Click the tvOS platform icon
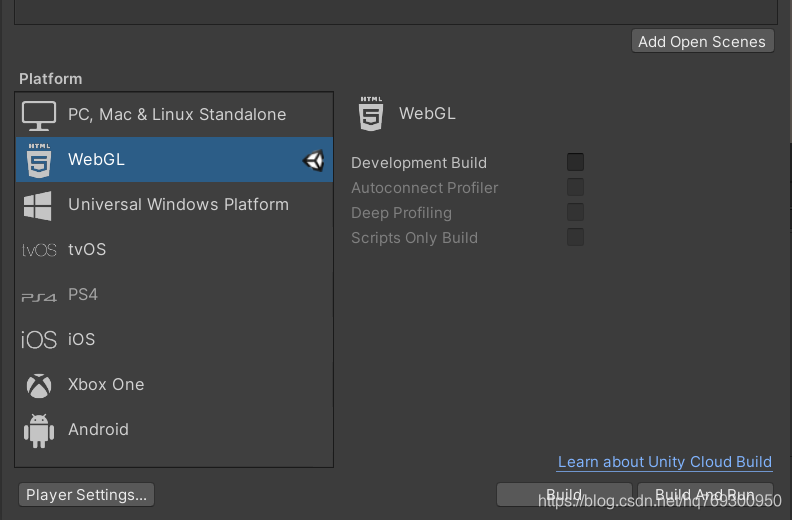Screen dimensions: 792x520 click(39, 250)
